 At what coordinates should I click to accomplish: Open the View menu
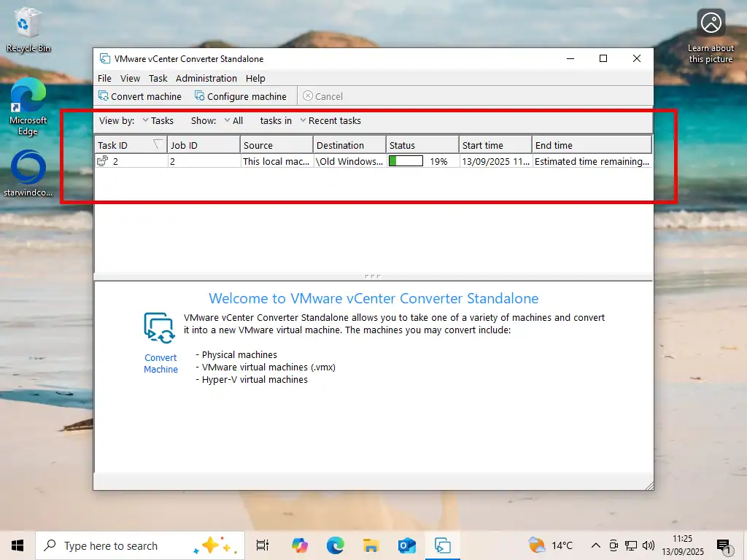[x=130, y=78]
